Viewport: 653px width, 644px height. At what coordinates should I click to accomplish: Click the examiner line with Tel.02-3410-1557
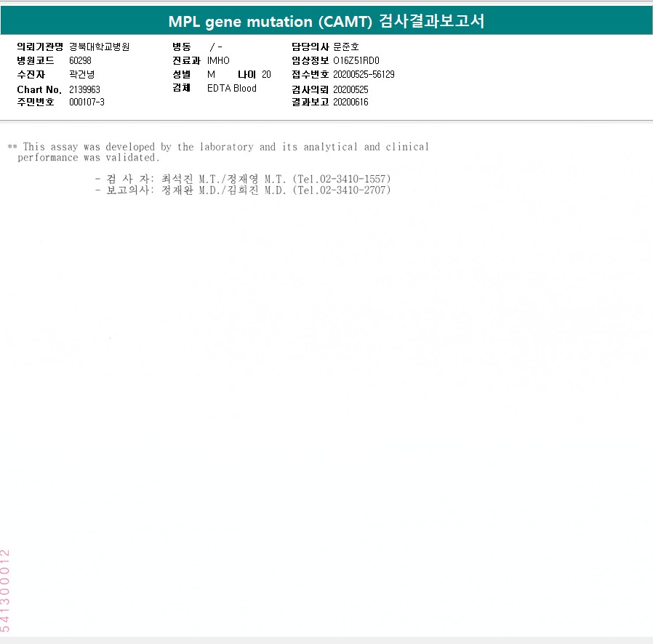click(243, 179)
